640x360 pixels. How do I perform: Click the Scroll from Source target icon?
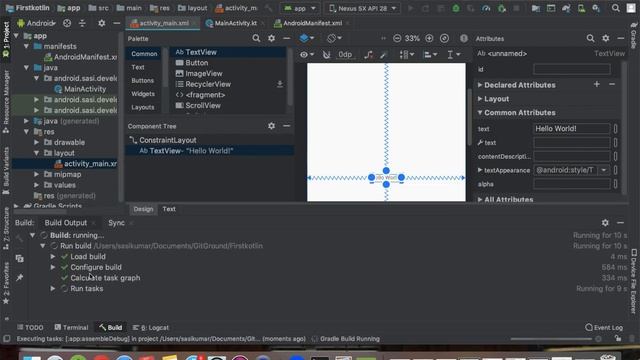click(67, 23)
